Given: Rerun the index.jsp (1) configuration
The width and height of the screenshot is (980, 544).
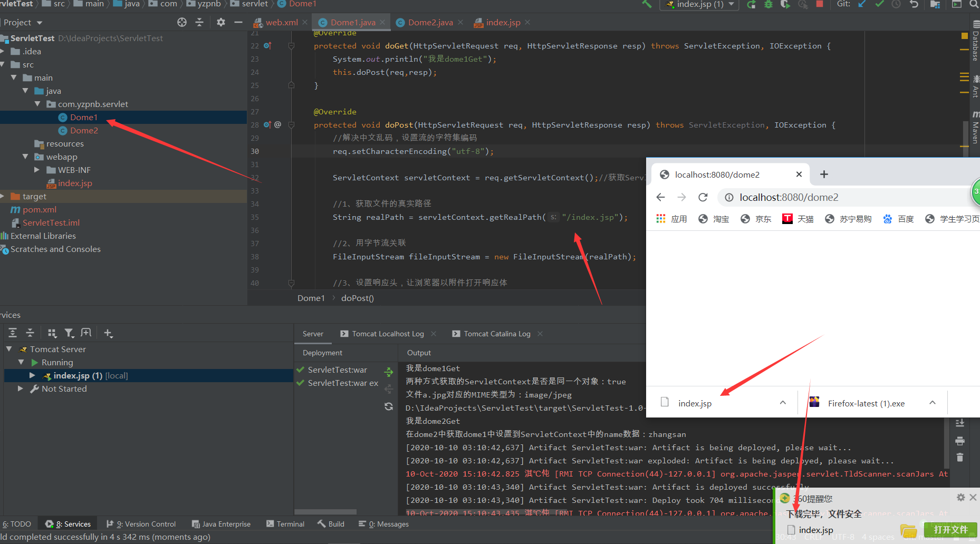Looking at the screenshot, I should coord(752,4).
